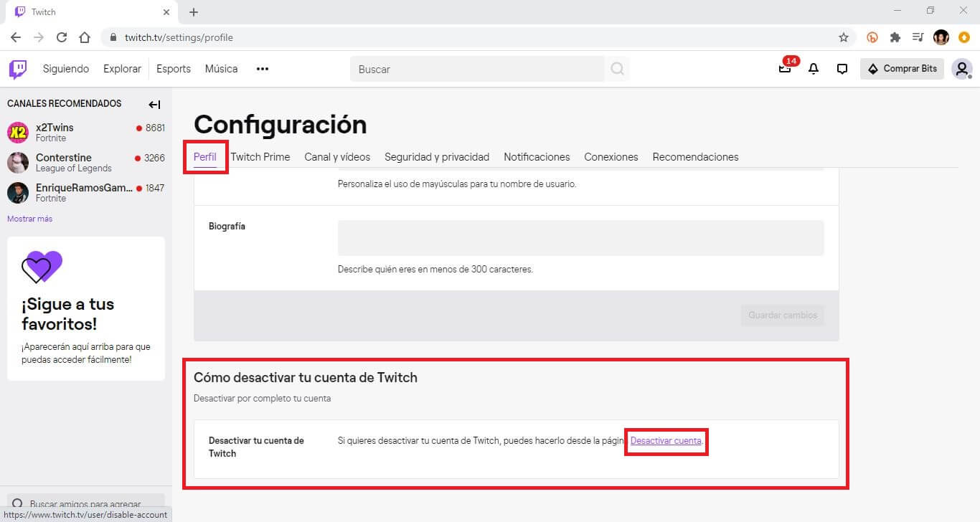
Task: Click Conterstine channel avatar
Action: click(18, 163)
